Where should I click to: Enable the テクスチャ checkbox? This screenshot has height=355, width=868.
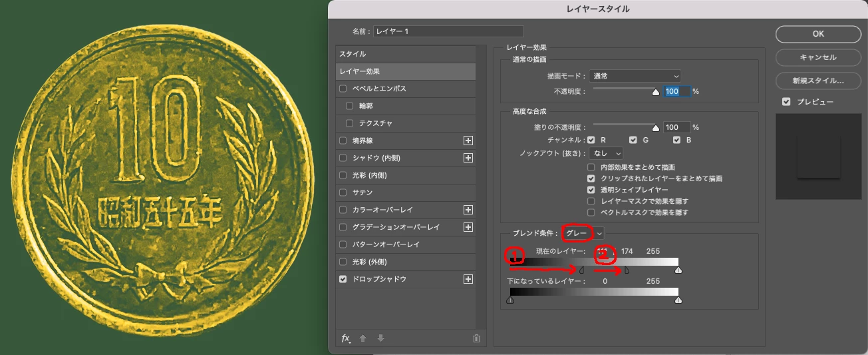pyautogui.click(x=350, y=123)
